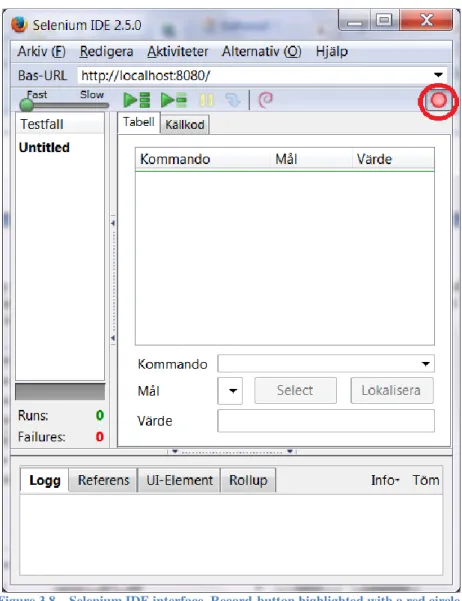Click the Lokalisera button

coord(391,390)
